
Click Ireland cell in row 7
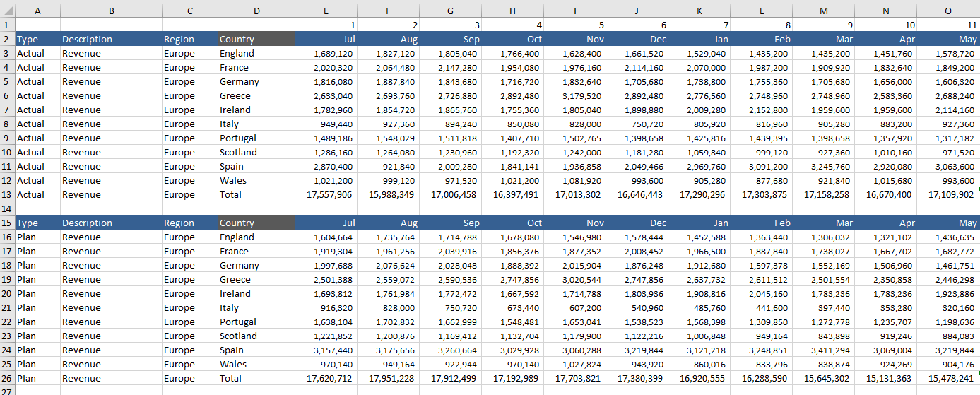click(256, 110)
